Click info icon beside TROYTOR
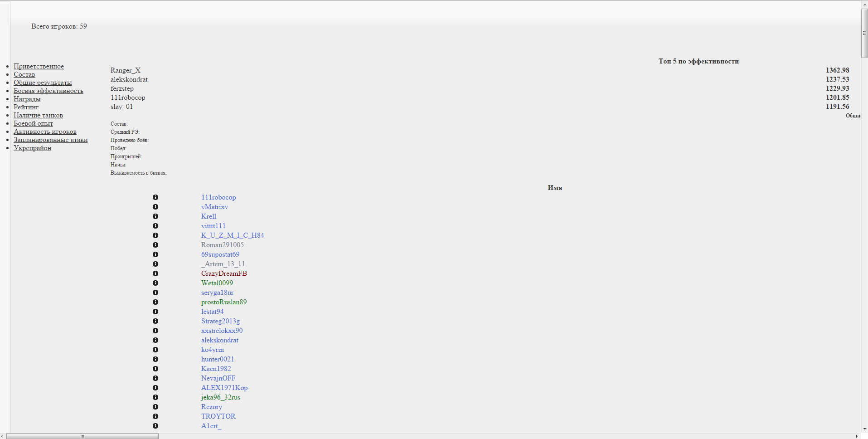The width and height of the screenshot is (868, 439). 155,416
